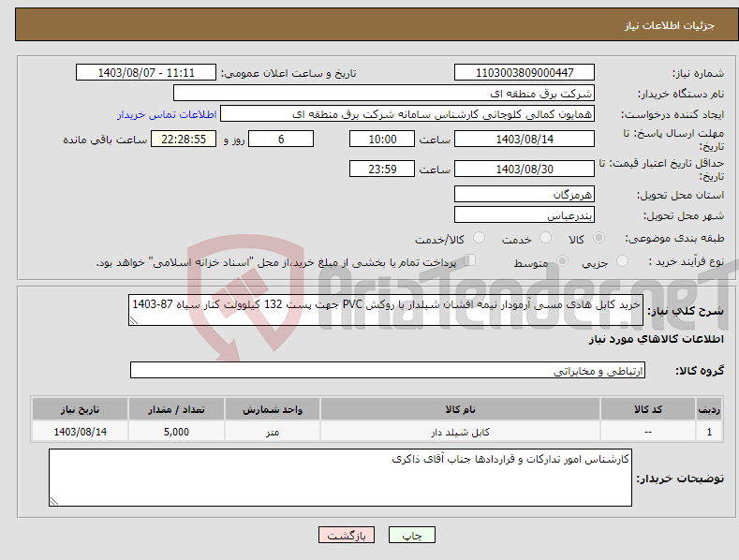
Task: Click the گروه کالا field ارتباطی و مخابراتی
Action: [x=388, y=371]
